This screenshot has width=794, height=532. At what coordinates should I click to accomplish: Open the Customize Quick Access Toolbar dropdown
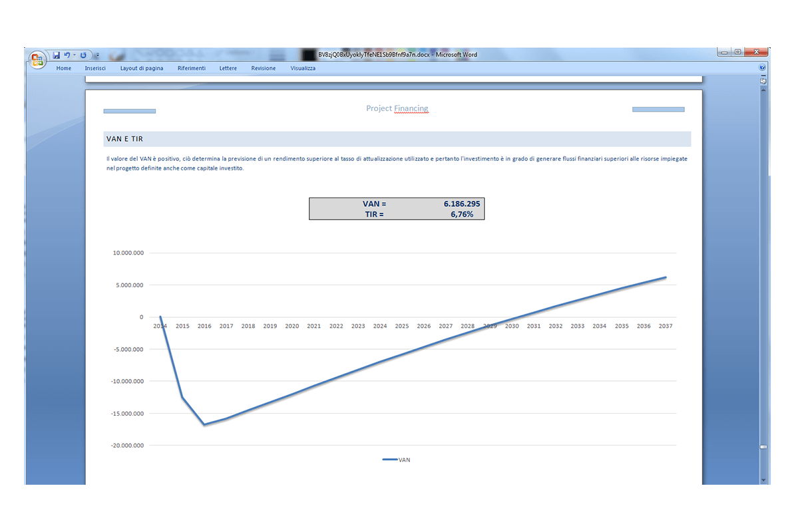coord(98,55)
